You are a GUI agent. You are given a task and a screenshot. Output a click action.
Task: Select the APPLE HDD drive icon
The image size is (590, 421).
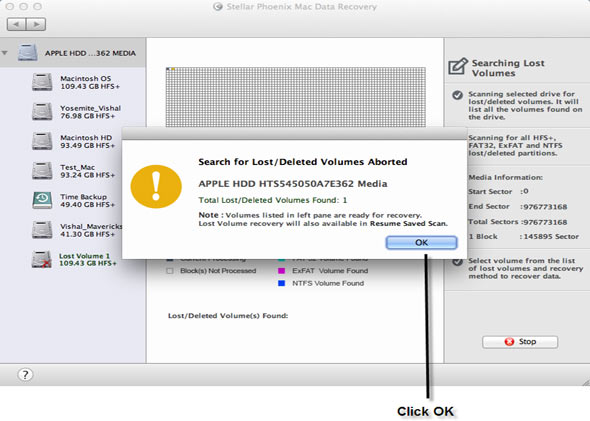(x=28, y=52)
